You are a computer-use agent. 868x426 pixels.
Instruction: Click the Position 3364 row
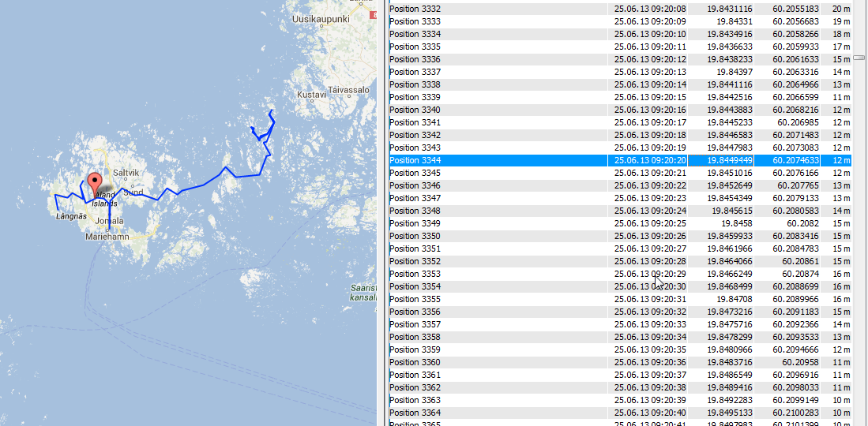[415, 413]
